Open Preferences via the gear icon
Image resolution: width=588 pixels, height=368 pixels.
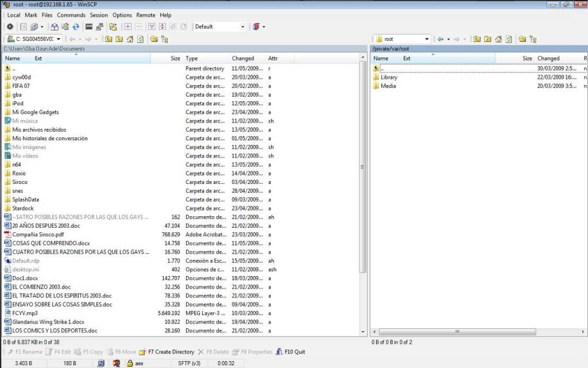click(x=10, y=26)
